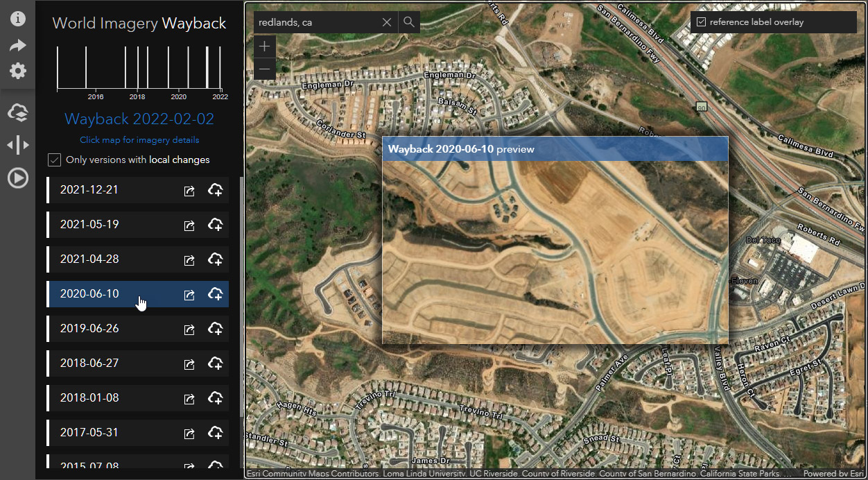Select the 2018-06-27 imagery version
Viewport: 868px width, 480px height.
point(137,363)
